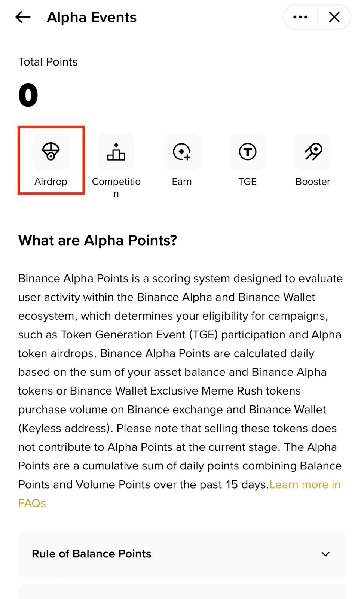Select the Airdrop text label
The image size is (364, 599).
click(x=51, y=182)
